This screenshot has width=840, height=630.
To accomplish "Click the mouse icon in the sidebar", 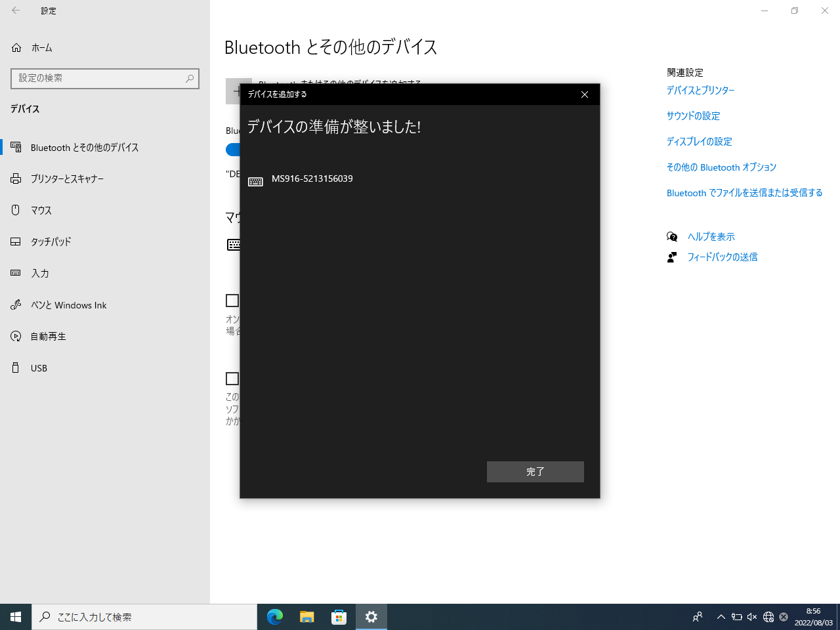I will point(16,210).
